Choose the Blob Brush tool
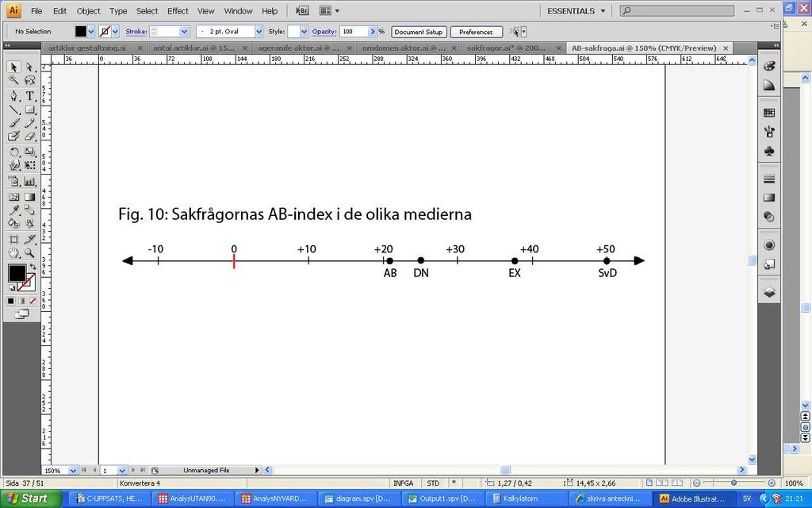Image resolution: width=812 pixels, height=508 pixels. [14, 136]
